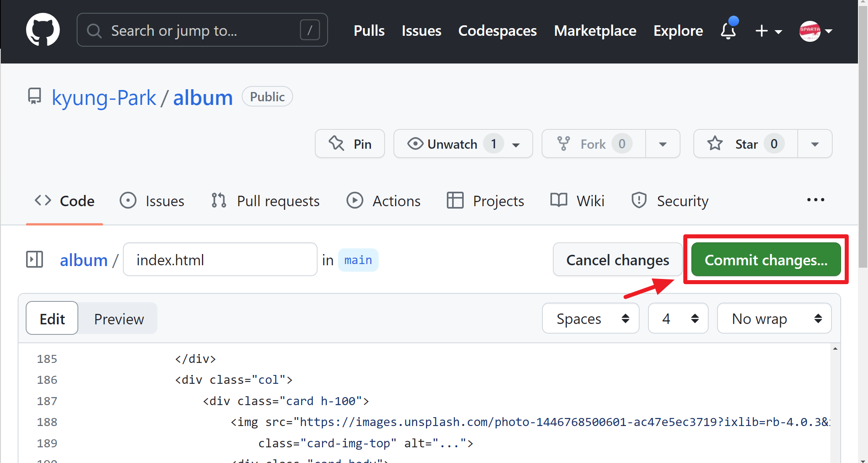Click the index.html filename field

(x=220, y=260)
